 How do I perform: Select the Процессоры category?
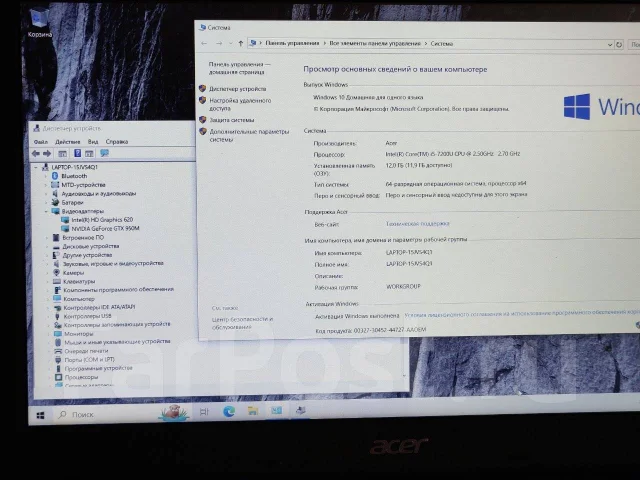click(x=82, y=377)
